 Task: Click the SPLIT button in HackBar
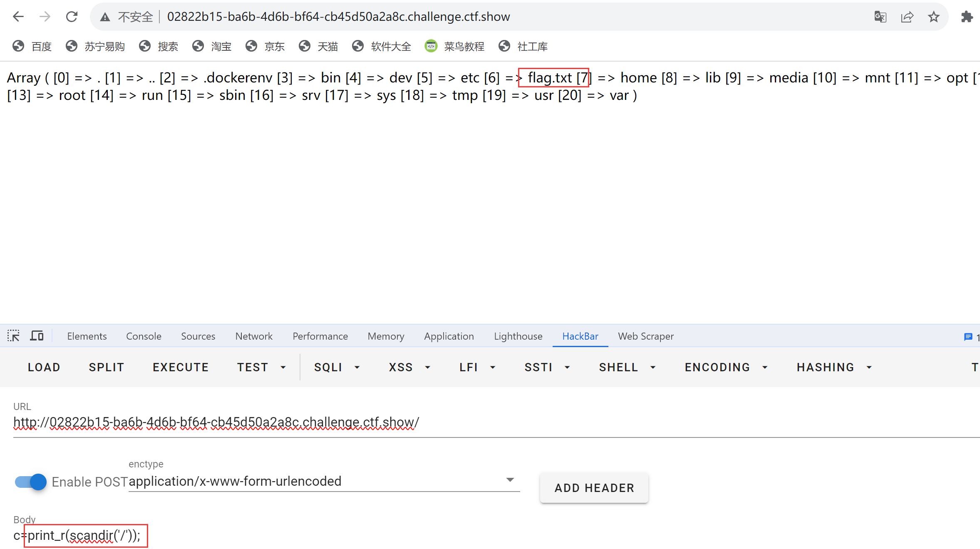click(x=107, y=367)
